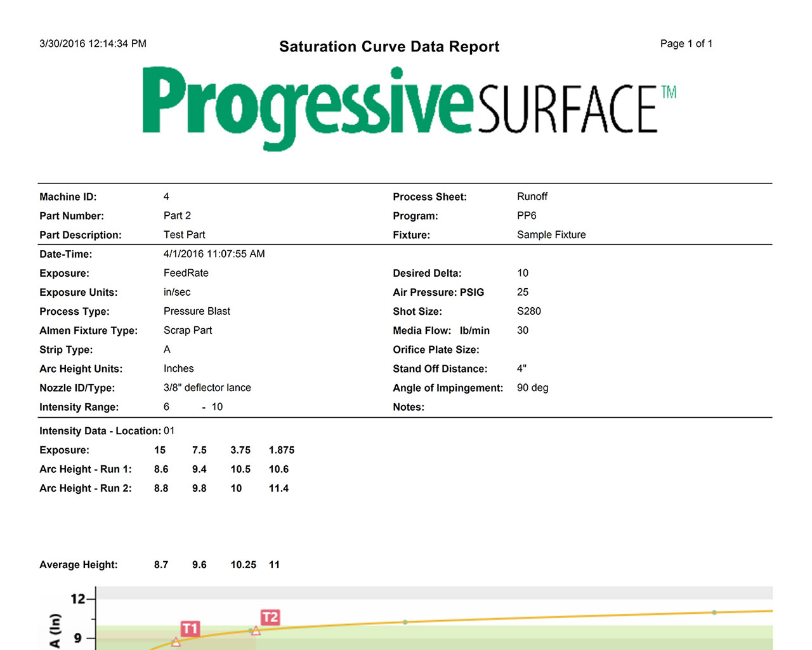Screen dimensions: 812x650
Task: Click Strip Type value "A"
Action: (167, 349)
